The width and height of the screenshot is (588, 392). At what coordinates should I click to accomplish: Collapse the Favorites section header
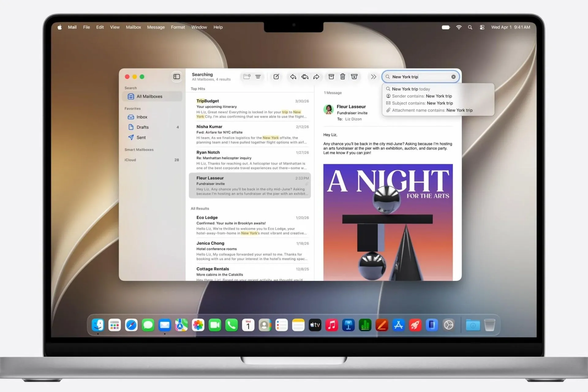pos(133,108)
